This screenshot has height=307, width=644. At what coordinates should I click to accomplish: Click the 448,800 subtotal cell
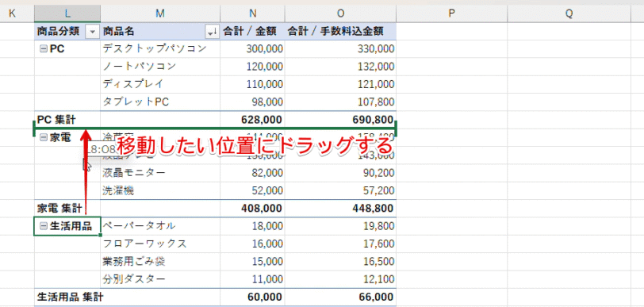click(340, 209)
